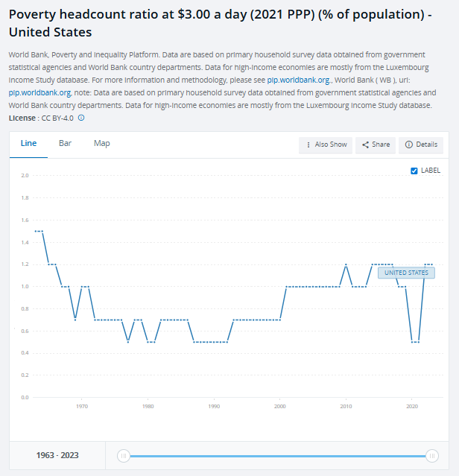The width and height of the screenshot is (459, 476).
Task: Click the left year range slider handle
Action: tap(124, 456)
